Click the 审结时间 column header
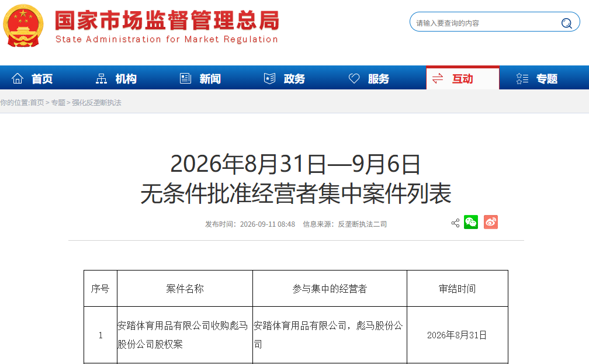 pyautogui.click(x=458, y=289)
